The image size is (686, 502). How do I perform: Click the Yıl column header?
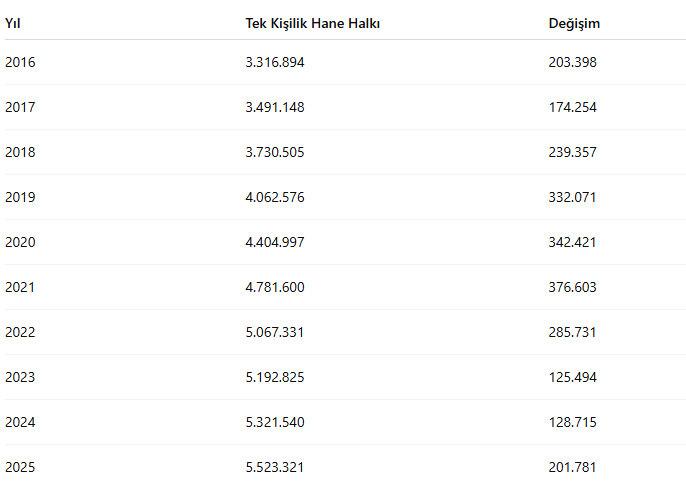[x=12, y=23]
